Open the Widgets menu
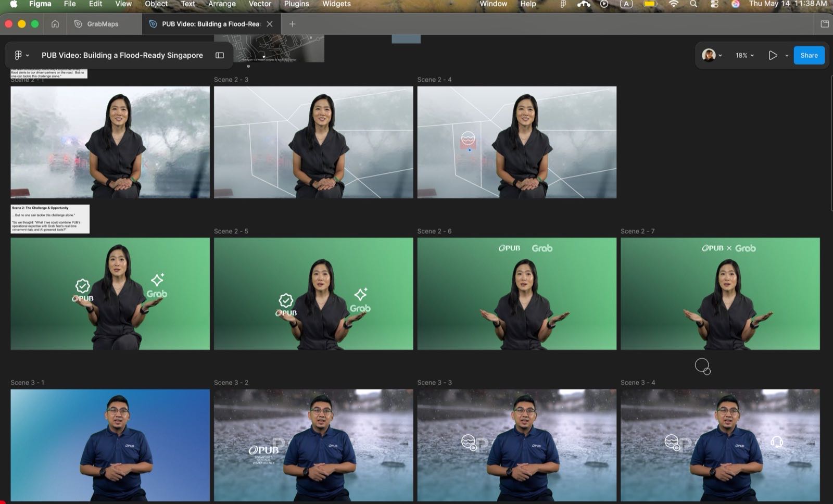Image resolution: width=833 pixels, height=504 pixels. pyautogui.click(x=336, y=4)
